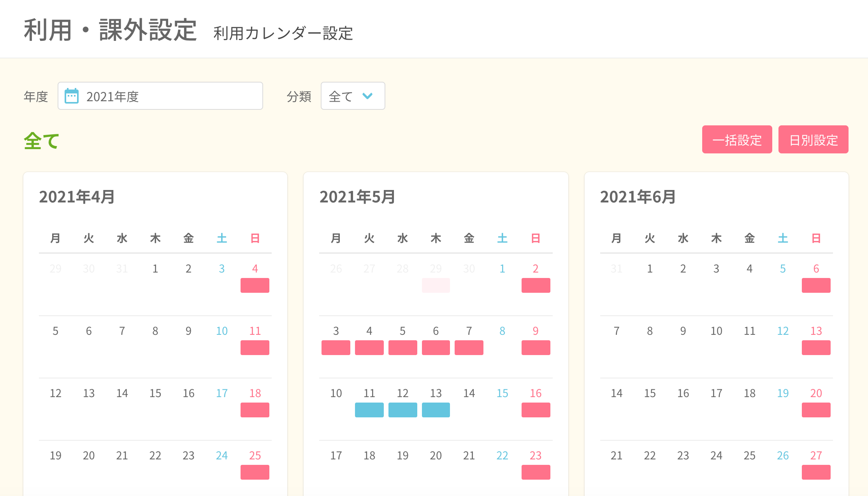Click the calendar icon in year field
The height and width of the screenshot is (496, 868).
point(72,96)
